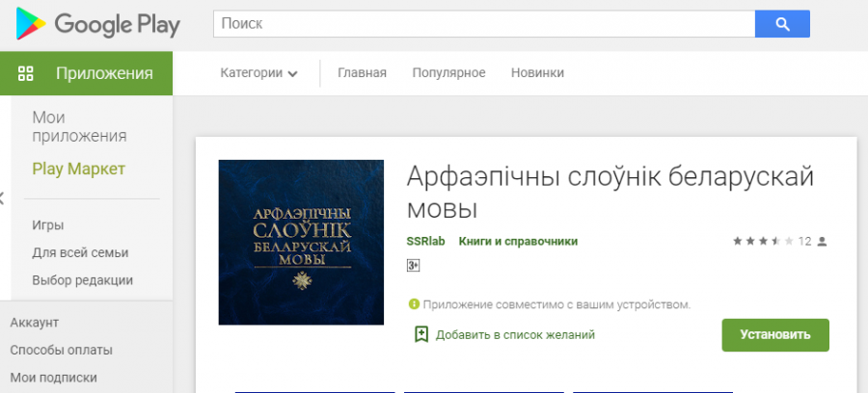Open Мои подписки page
The width and height of the screenshot is (868, 393).
coord(54,378)
